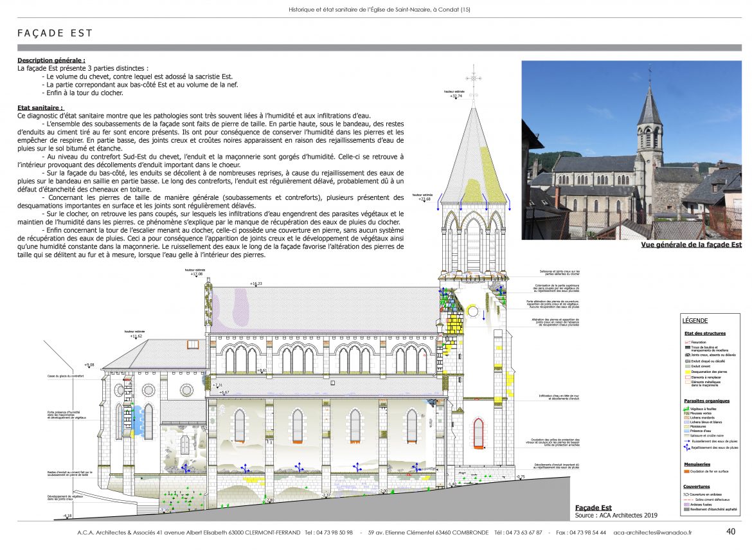
Task: Click the east facade photograph
Action: click(x=632, y=150)
